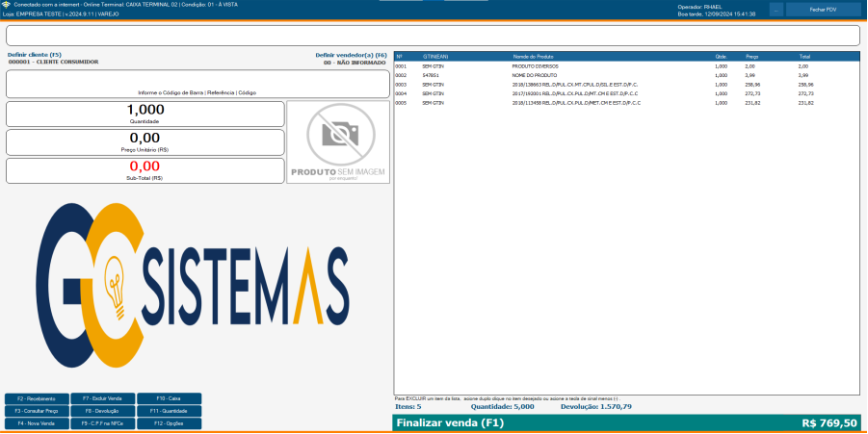The image size is (868, 434).
Task: Click Definir cliente (F5) link
Action: 35,55
